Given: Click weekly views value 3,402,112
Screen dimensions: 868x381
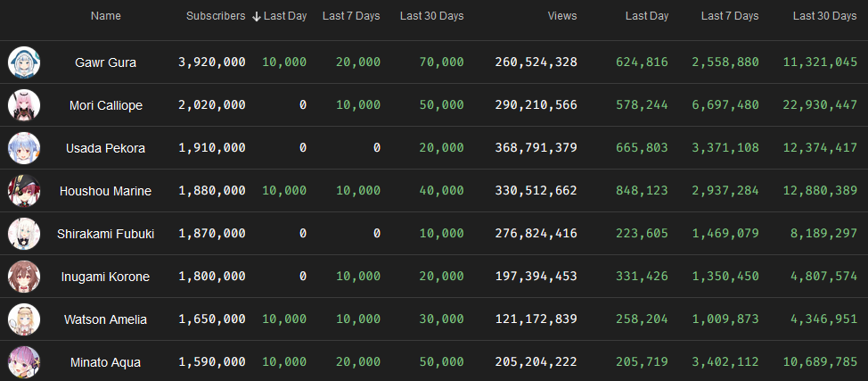Looking at the screenshot, I should point(725,362).
